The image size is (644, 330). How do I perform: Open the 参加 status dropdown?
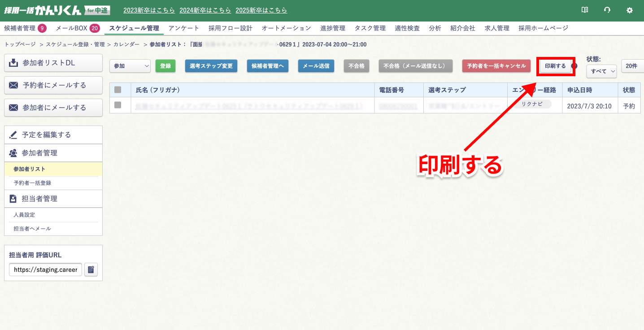pyautogui.click(x=130, y=66)
